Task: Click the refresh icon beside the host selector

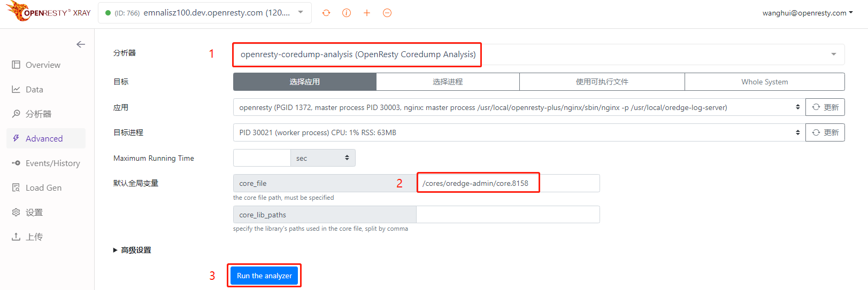Action: tap(326, 13)
